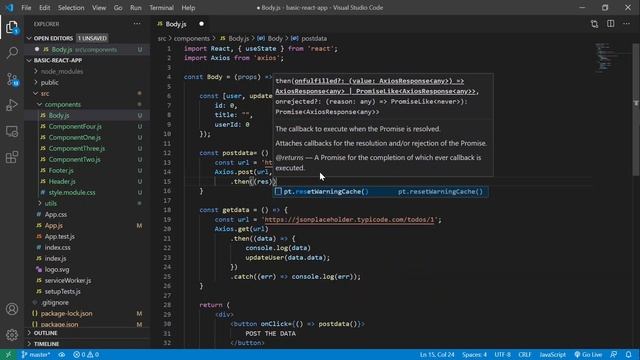Click the editor vertical scrollbar
Viewport: 640px width, 360px height.
click(x=636, y=110)
